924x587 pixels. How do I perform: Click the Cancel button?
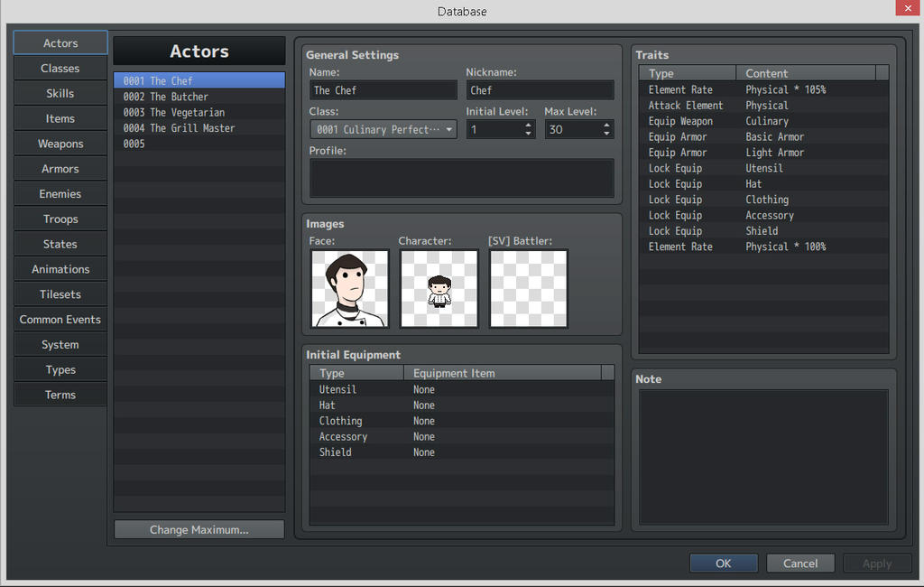[799, 564]
